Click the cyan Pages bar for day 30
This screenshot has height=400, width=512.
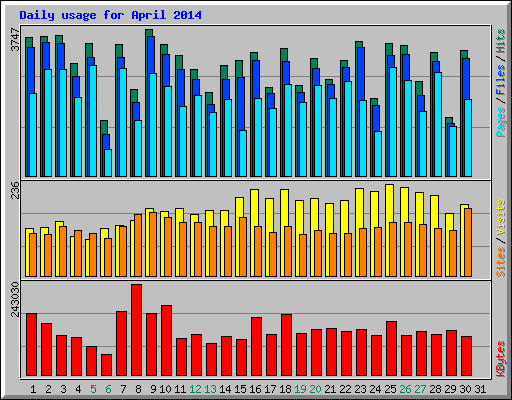pyautogui.click(x=468, y=138)
